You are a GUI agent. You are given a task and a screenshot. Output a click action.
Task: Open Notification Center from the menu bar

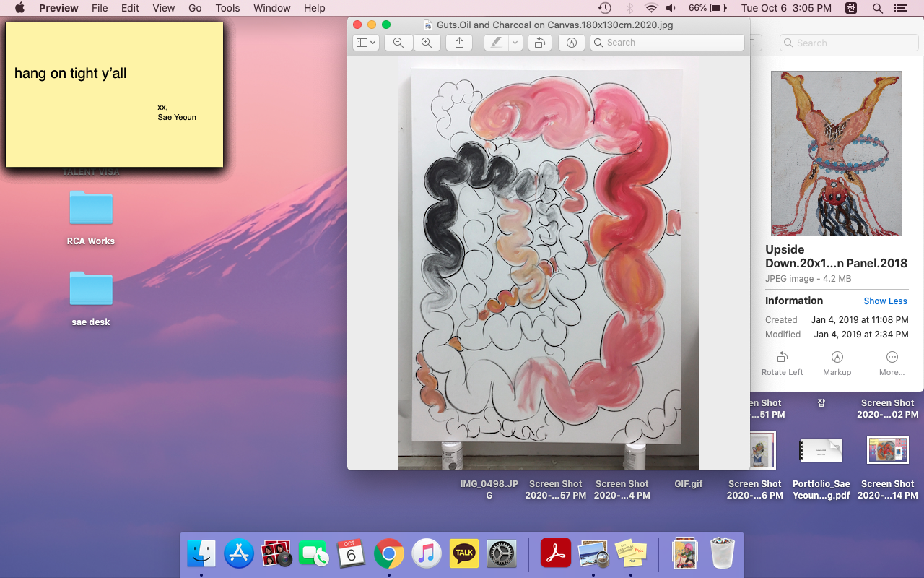pyautogui.click(x=901, y=8)
